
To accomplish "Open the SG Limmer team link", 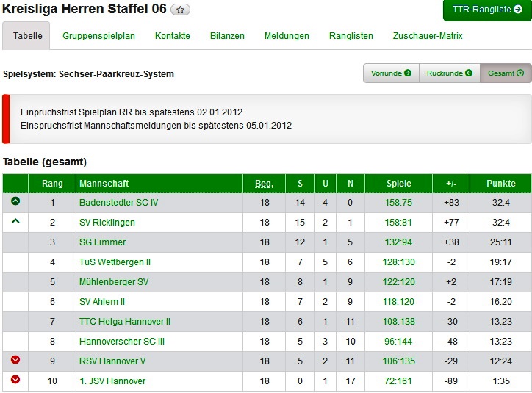I will (102, 242).
